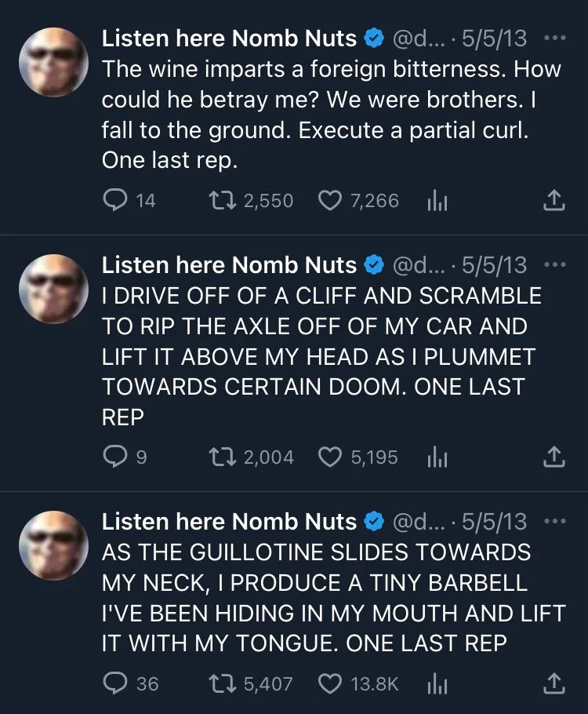Share the wine bitterness tweet
Viewport: 588px width, 714px height.
[x=554, y=200]
